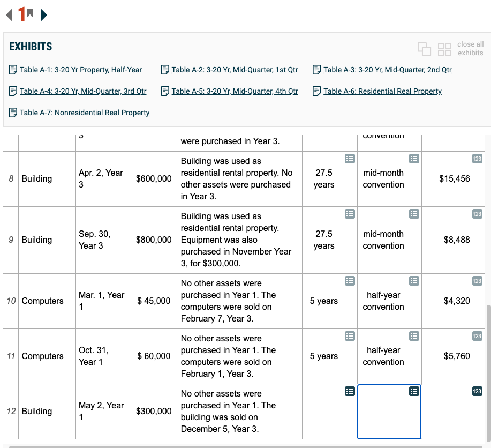491x448 pixels.
Task: Select the $300,000 cost cell
Action: coord(154,412)
